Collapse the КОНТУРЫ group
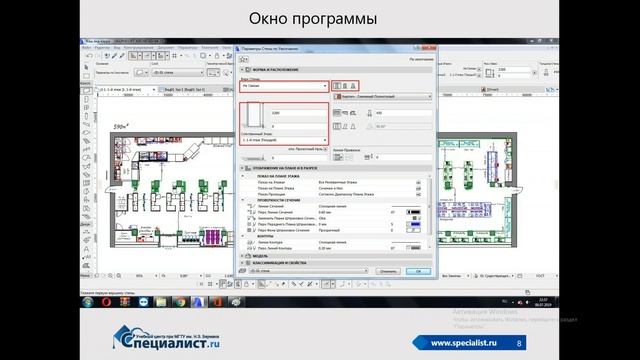The width and height of the screenshot is (640, 360). 243,236
